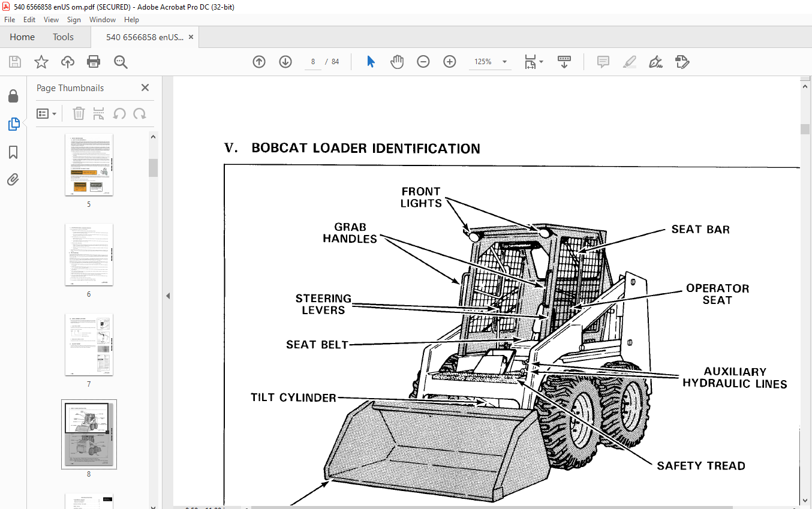Select the page 8 thumbnail
The image size is (812, 509).
point(89,435)
